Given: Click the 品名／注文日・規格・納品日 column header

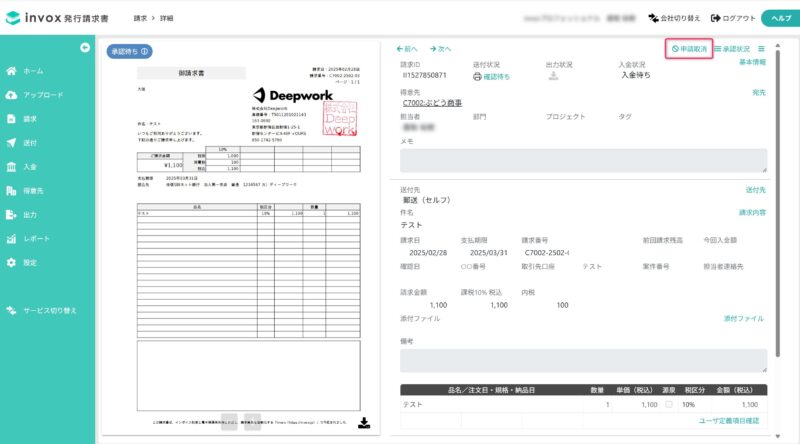Looking at the screenshot, I should [x=491, y=390].
